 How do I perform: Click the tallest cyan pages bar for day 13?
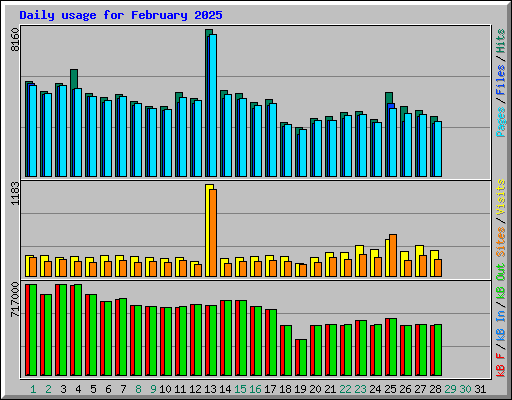pos(213,105)
